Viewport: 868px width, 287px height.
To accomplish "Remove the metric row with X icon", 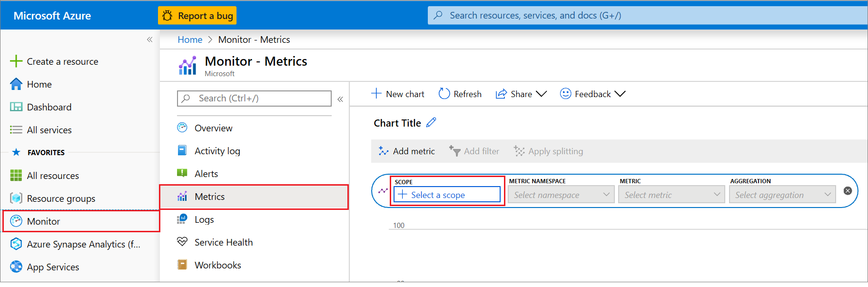I will point(848,191).
